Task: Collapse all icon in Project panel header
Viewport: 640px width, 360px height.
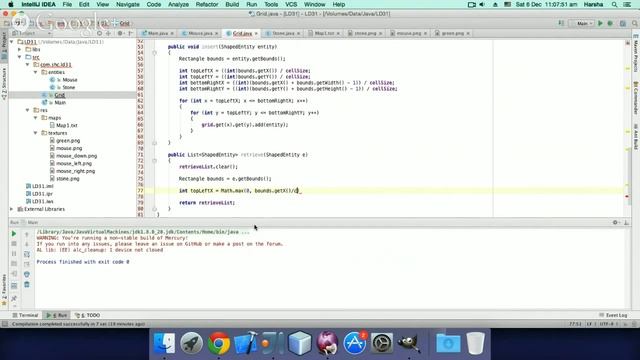Action: 109,33
